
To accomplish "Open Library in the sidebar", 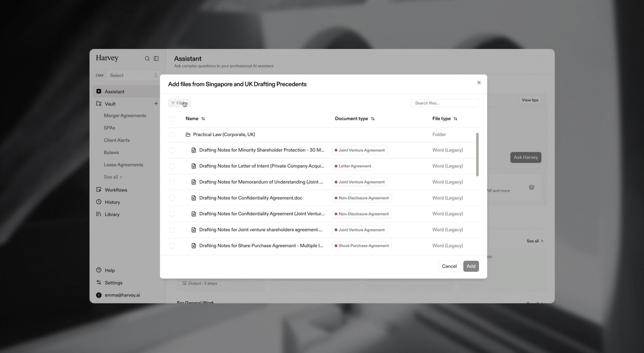I will [x=112, y=215].
